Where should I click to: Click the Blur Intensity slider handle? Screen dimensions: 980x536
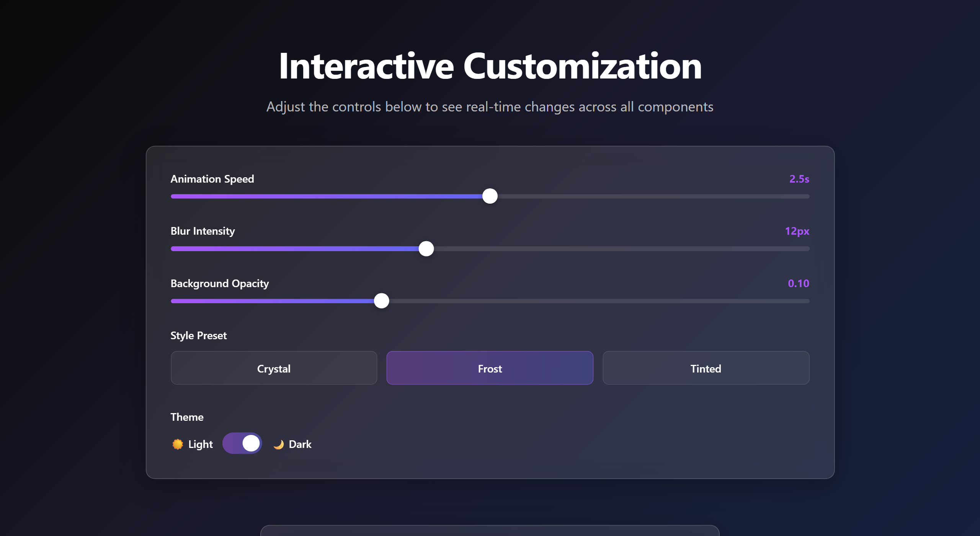point(426,249)
